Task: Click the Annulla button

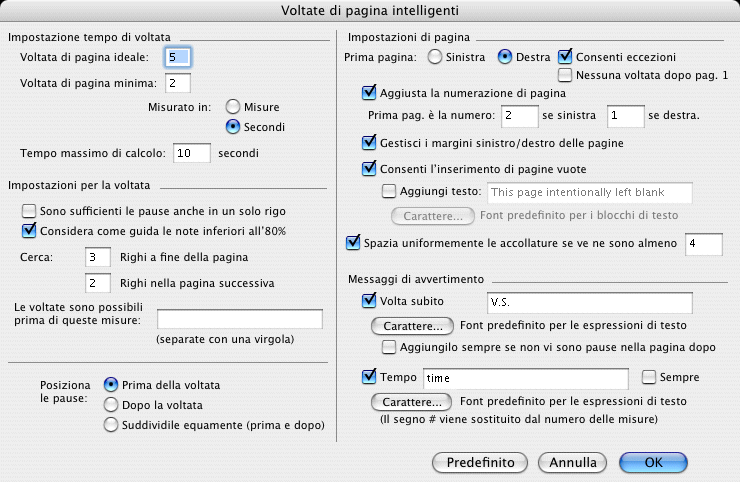Action: point(572,462)
